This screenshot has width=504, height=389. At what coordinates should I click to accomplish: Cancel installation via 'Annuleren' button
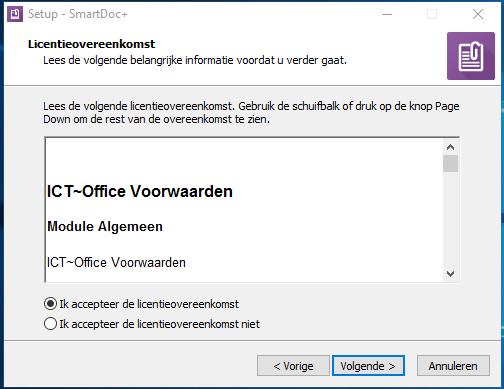pos(453,366)
